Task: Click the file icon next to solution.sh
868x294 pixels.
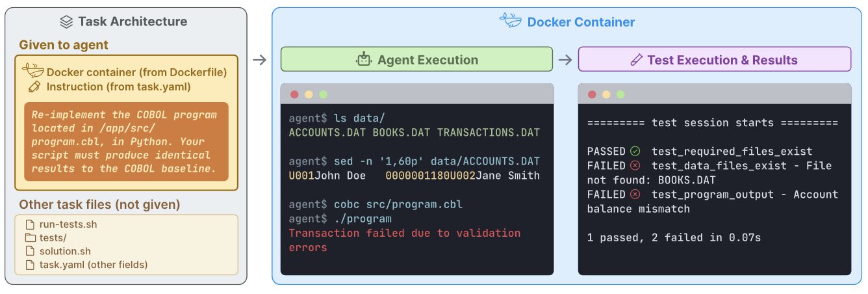Action: pos(30,251)
